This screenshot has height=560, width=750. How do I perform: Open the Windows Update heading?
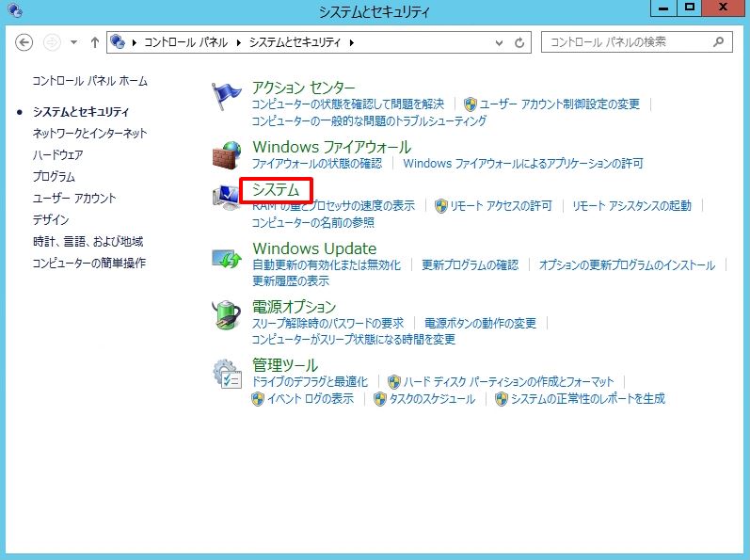[314, 248]
